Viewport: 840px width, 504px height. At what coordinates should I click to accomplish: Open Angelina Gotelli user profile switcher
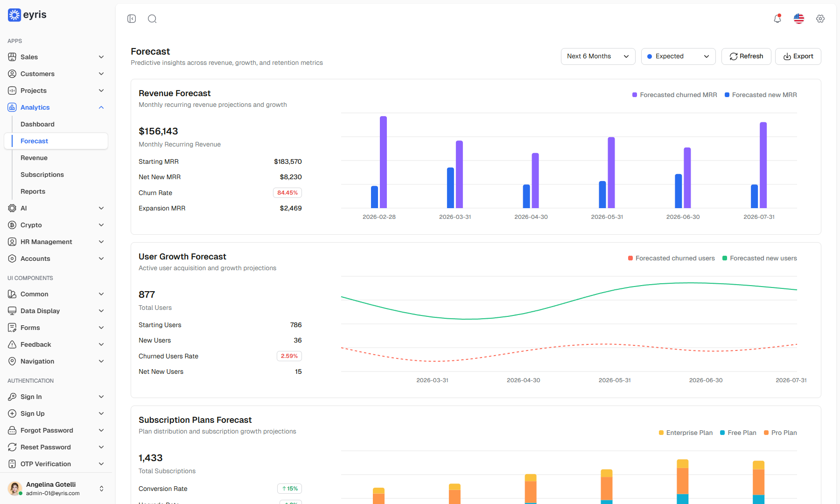(56, 489)
